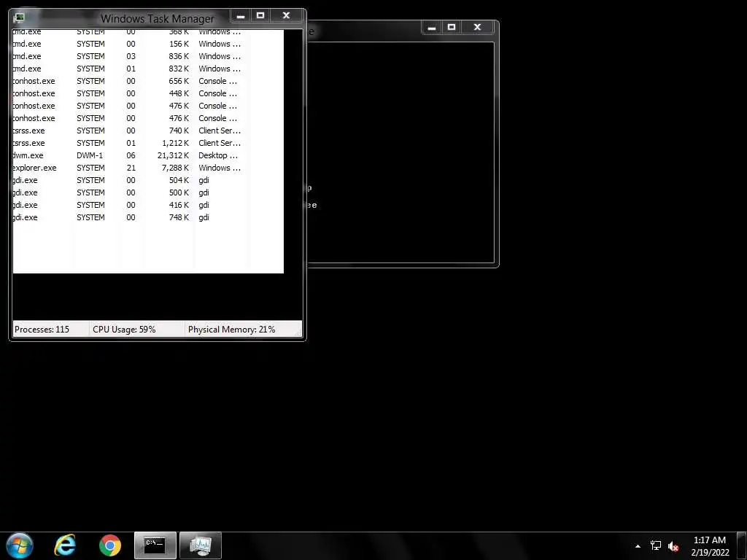Select the csrss.exe row using 740 K

148,131
